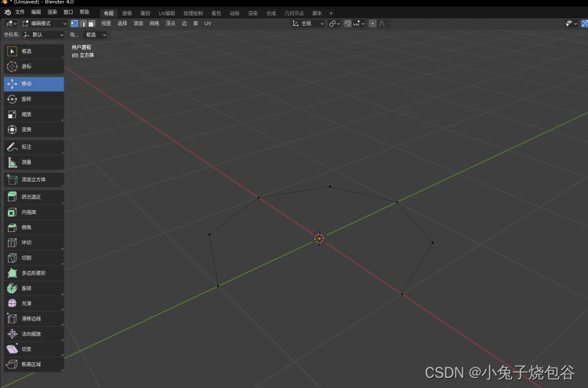Open the 窗口 window menu
588x388 pixels.
point(68,13)
